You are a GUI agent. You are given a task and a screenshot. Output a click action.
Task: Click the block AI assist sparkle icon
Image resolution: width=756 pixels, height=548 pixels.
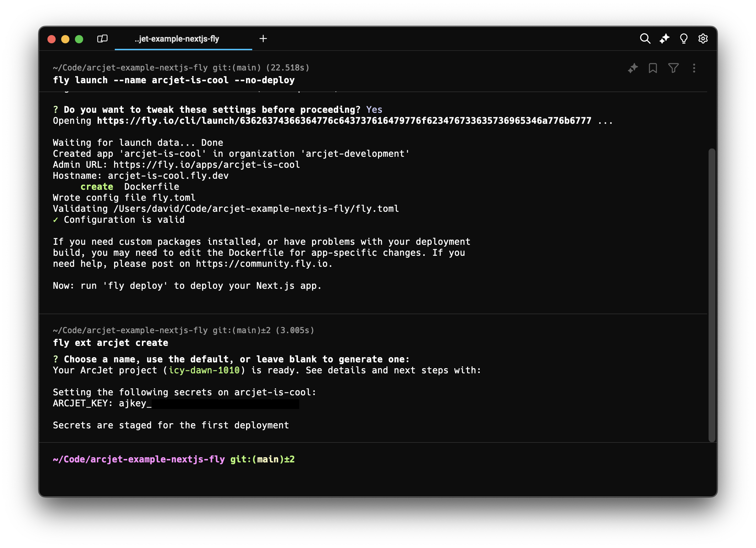633,68
